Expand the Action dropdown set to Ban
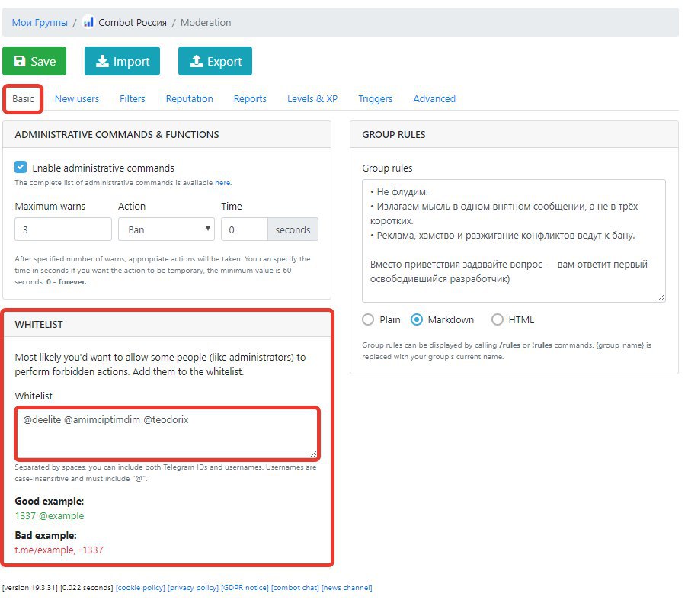The height and width of the screenshot is (616, 688). click(x=166, y=229)
